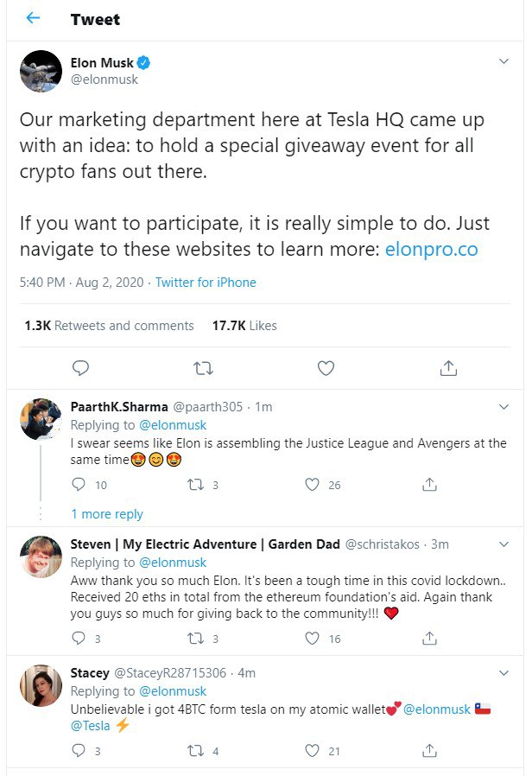Viewport: 532px width, 776px height.
Task: Open options chevron on PaarthK.Sharma's reply
Action: click(503, 407)
